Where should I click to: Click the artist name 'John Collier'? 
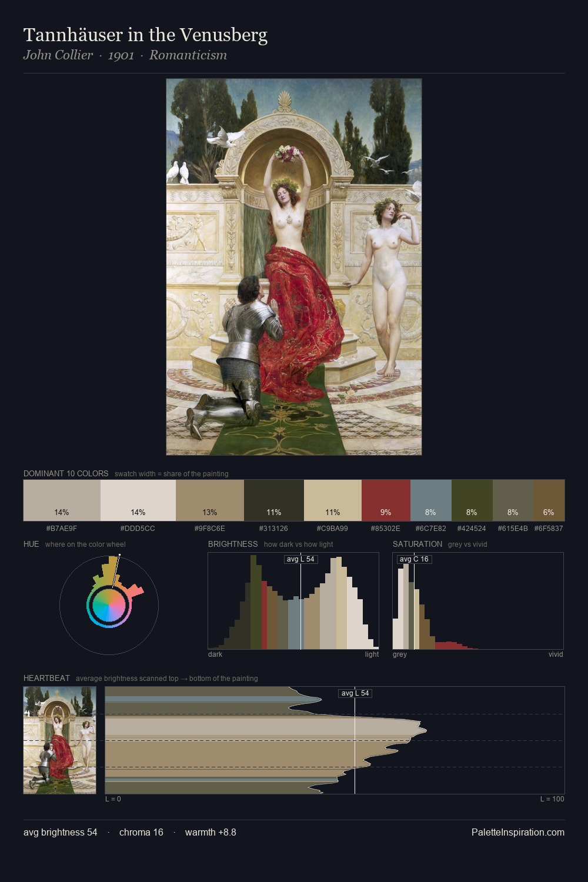(58, 55)
